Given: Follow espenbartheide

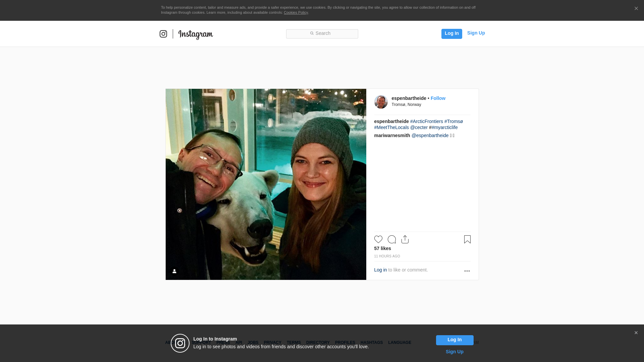Looking at the screenshot, I should coord(438,98).
